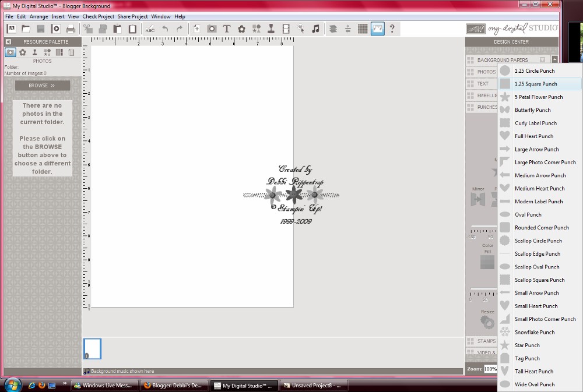The height and width of the screenshot is (392, 583).
Task: Open a project with the folder icon
Action: click(26, 29)
